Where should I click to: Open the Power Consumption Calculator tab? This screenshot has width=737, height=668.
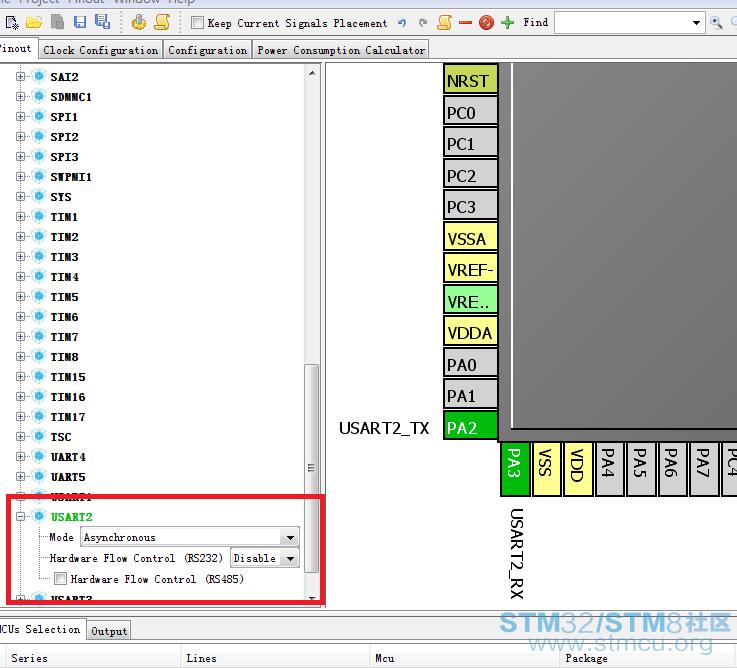[341, 50]
